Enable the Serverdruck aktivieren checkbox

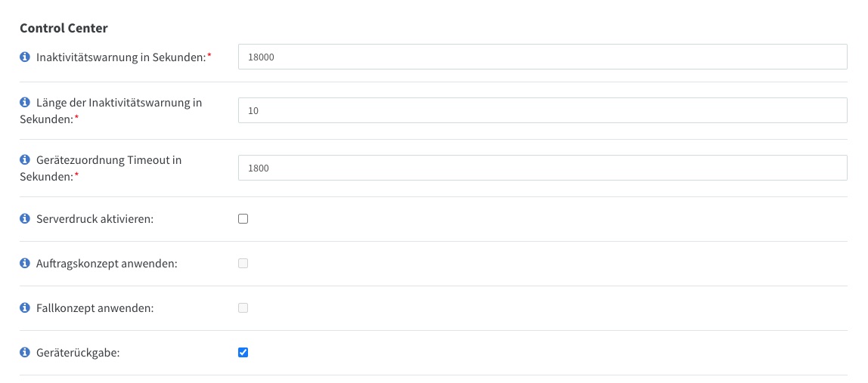(x=243, y=218)
